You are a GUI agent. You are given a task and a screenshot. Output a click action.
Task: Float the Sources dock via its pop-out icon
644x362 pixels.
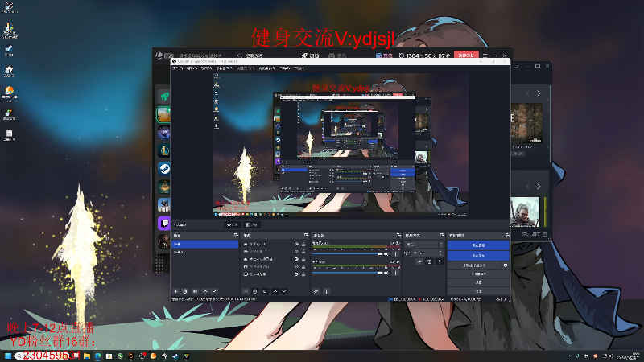(x=306, y=235)
